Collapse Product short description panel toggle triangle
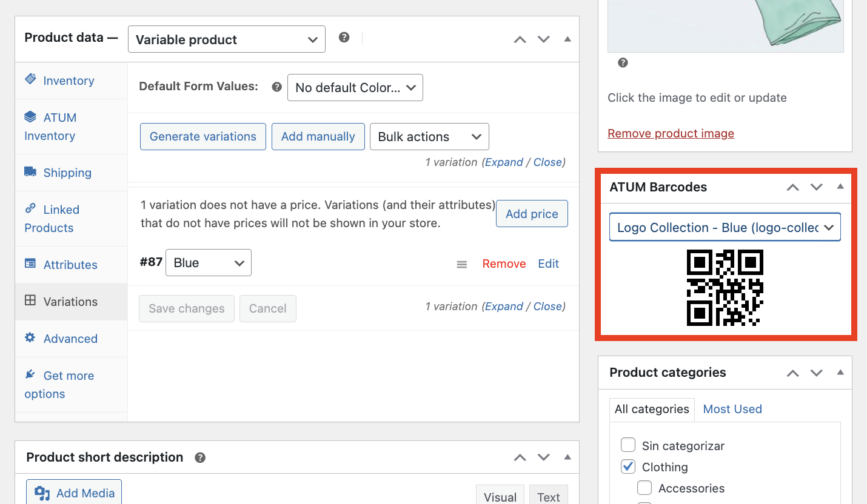Viewport: 867px width, 504px height. tap(567, 457)
